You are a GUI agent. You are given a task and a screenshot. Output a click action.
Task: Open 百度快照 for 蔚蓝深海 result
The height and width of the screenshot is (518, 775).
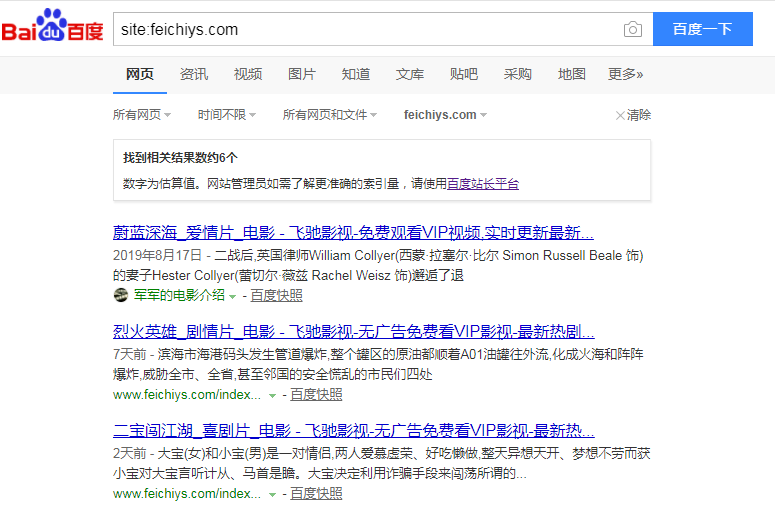[x=276, y=296]
